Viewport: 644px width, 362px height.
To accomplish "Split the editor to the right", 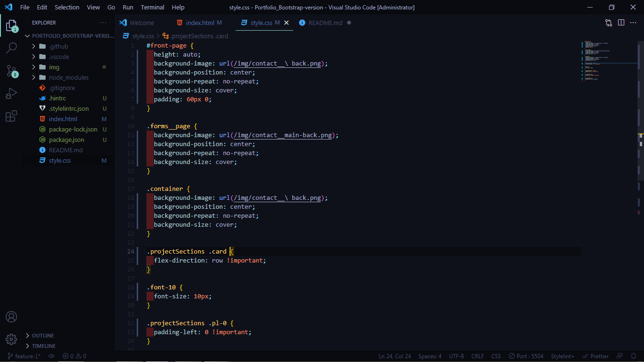I will [x=621, y=23].
